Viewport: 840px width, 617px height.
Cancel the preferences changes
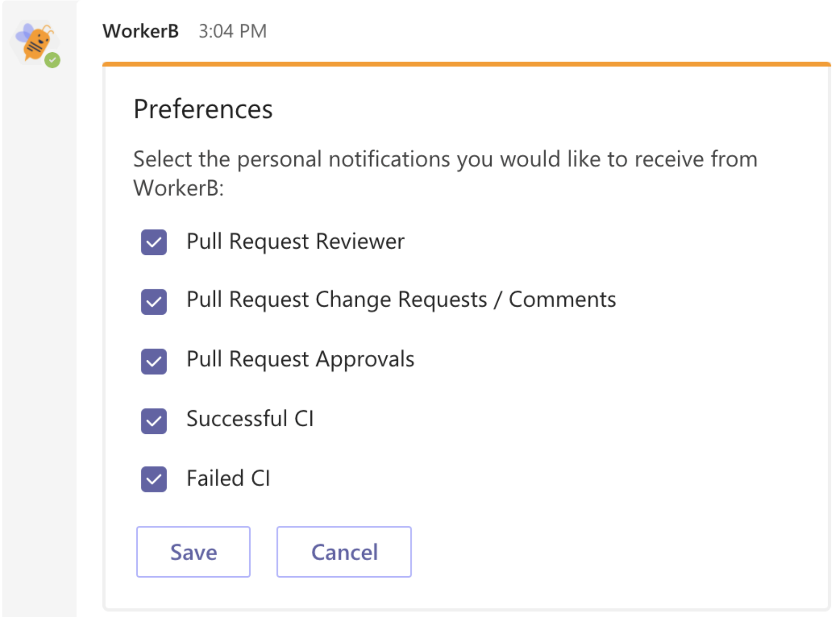point(344,552)
